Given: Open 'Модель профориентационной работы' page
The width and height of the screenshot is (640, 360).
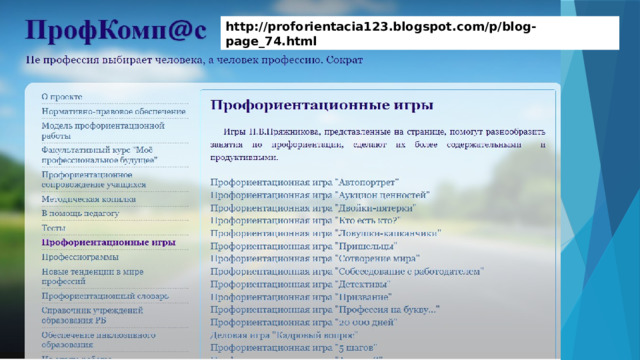Looking at the screenshot, I should point(103,131).
